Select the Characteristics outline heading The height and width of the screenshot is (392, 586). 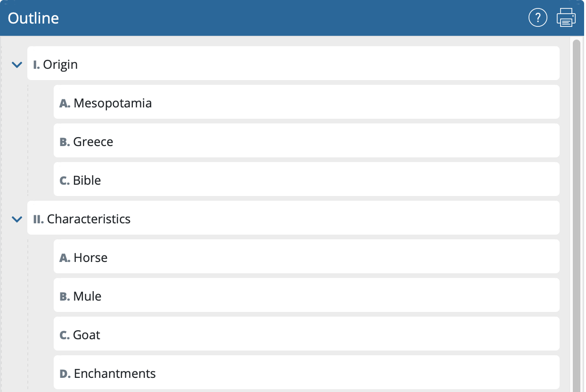click(x=89, y=219)
